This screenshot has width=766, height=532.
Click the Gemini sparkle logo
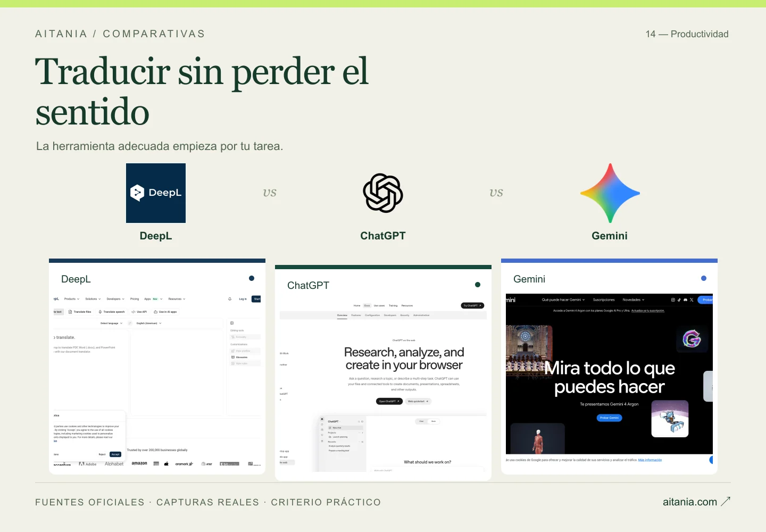[610, 193]
